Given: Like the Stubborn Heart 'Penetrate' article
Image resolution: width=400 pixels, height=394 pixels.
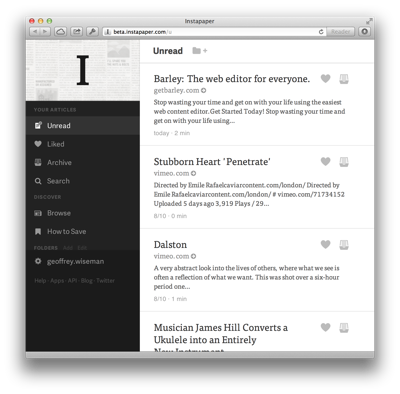Looking at the screenshot, I should tap(325, 162).
